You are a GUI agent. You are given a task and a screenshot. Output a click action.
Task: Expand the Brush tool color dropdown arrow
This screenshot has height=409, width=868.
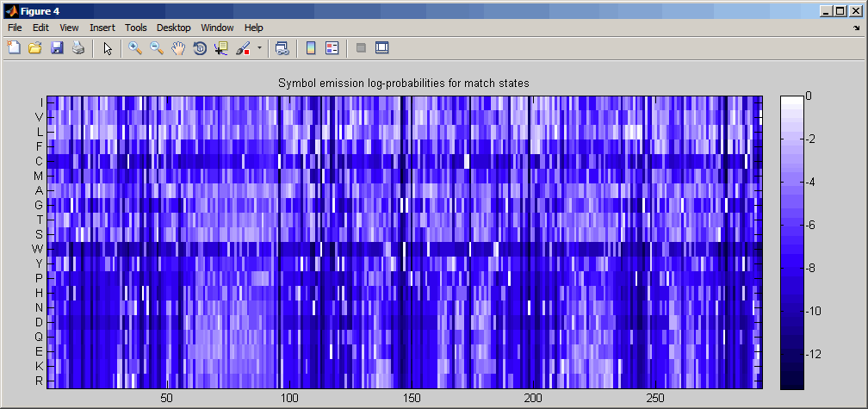point(259,48)
